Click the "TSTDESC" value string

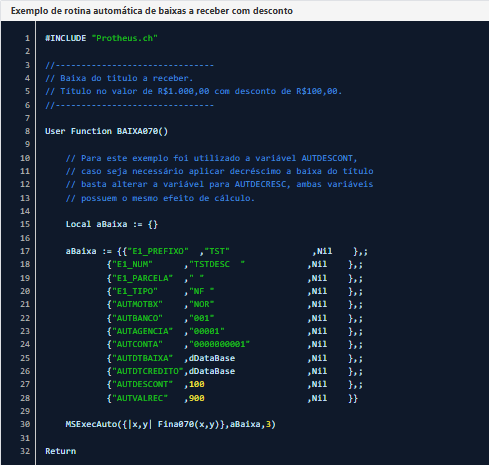tap(217, 264)
